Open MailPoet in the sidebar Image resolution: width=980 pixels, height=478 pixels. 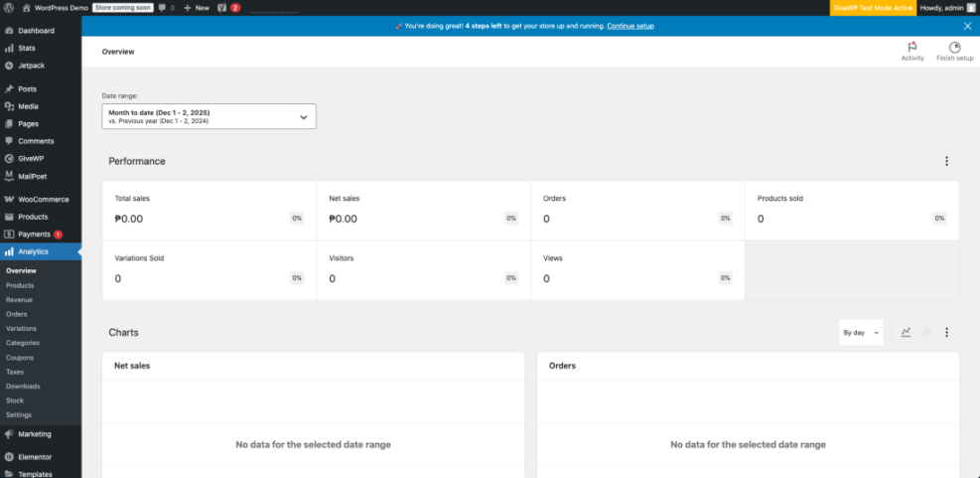point(41,177)
